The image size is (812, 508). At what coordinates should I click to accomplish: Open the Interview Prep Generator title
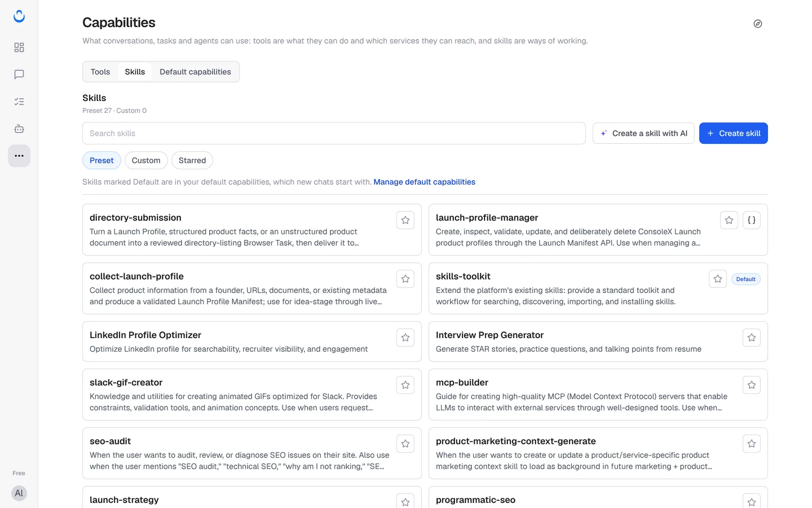pyautogui.click(x=489, y=335)
